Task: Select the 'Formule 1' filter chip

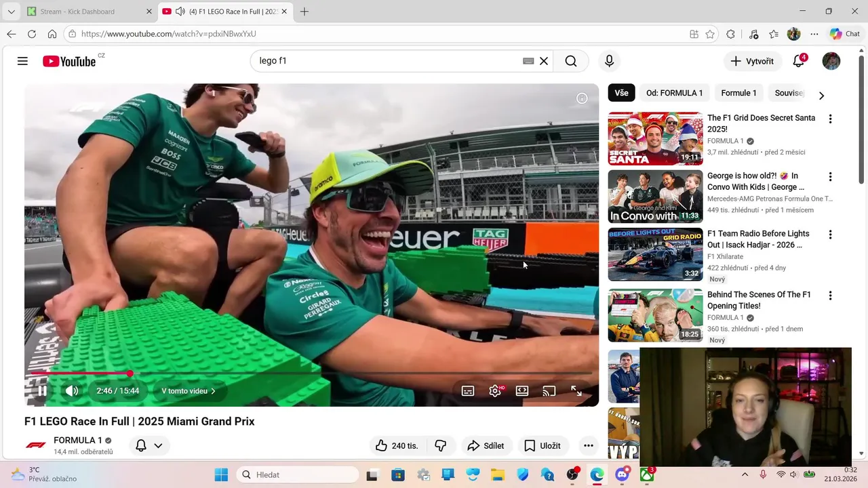Action: click(x=738, y=93)
